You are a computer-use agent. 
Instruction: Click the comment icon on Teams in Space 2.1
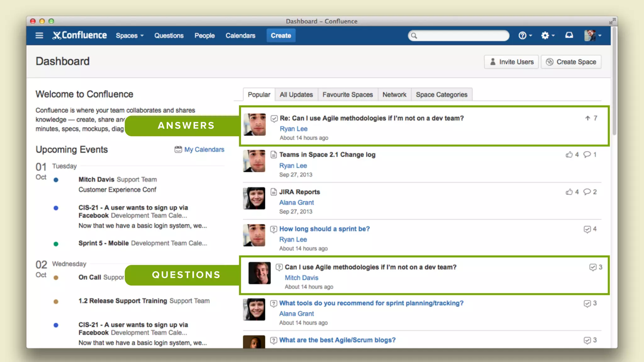coord(587,154)
